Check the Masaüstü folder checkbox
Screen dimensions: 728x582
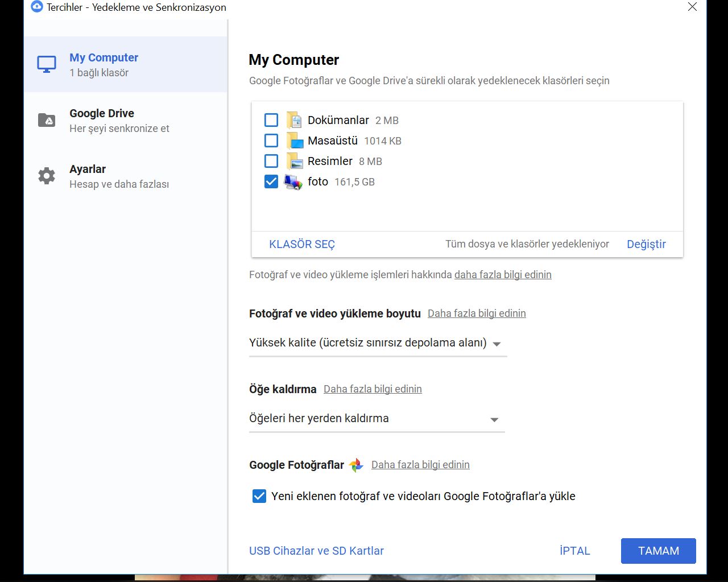click(271, 141)
